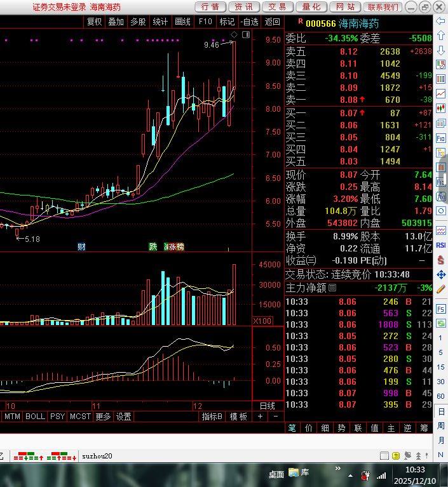Switch to the intraday line chart icon
The image size is (448, 487).
click(x=440, y=94)
